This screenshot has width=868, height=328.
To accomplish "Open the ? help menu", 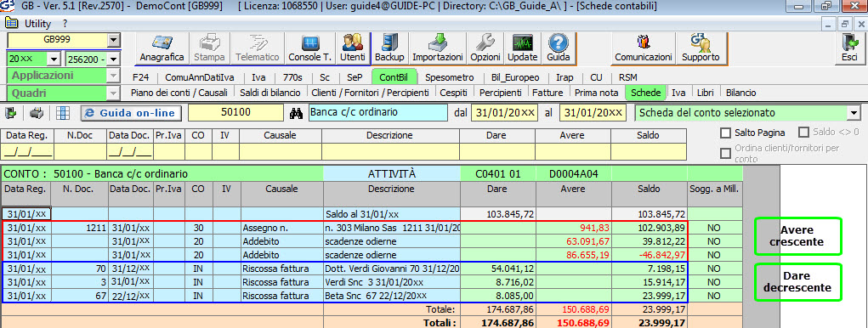I will pos(65,23).
